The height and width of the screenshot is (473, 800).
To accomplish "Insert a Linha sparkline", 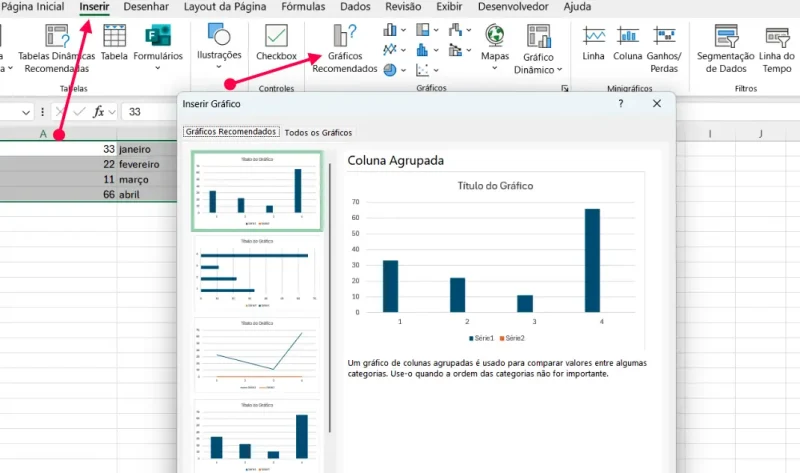I will click(593, 43).
